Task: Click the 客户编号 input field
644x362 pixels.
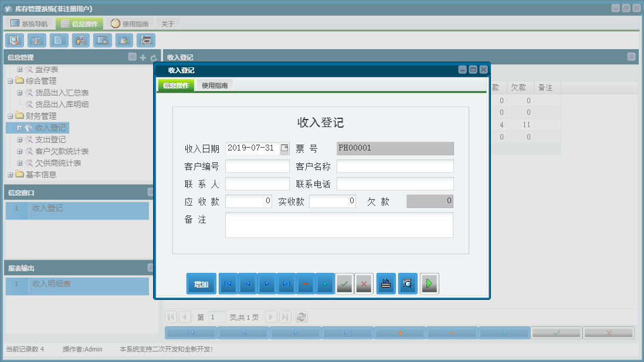Action: click(x=257, y=166)
